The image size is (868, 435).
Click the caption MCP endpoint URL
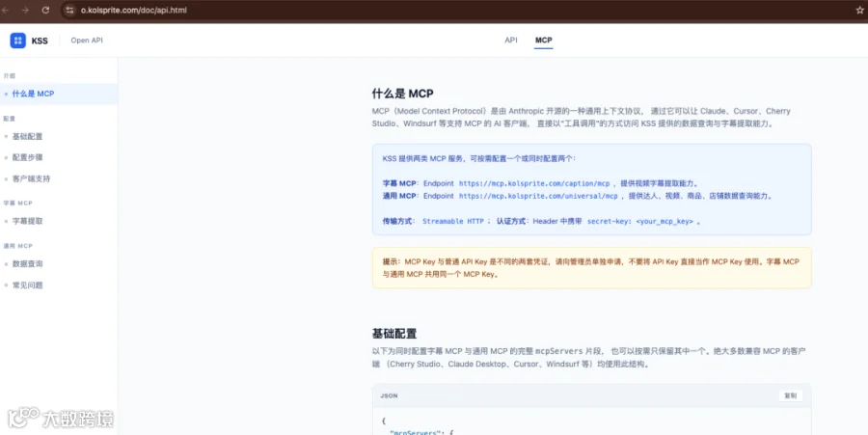[534, 183]
